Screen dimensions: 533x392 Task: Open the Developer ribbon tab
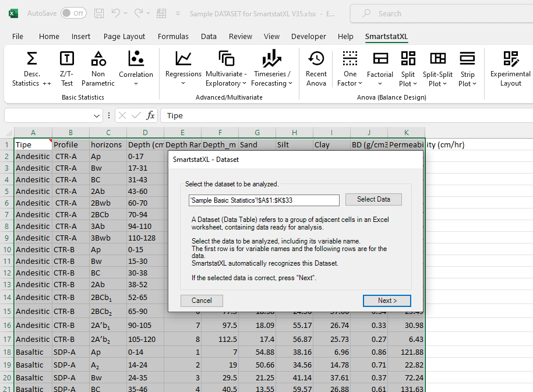pos(308,36)
